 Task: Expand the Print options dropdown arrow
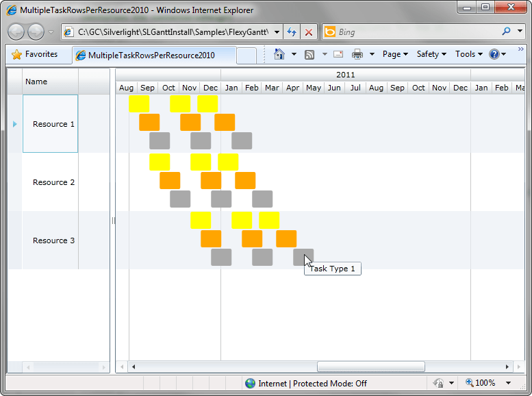coord(372,54)
